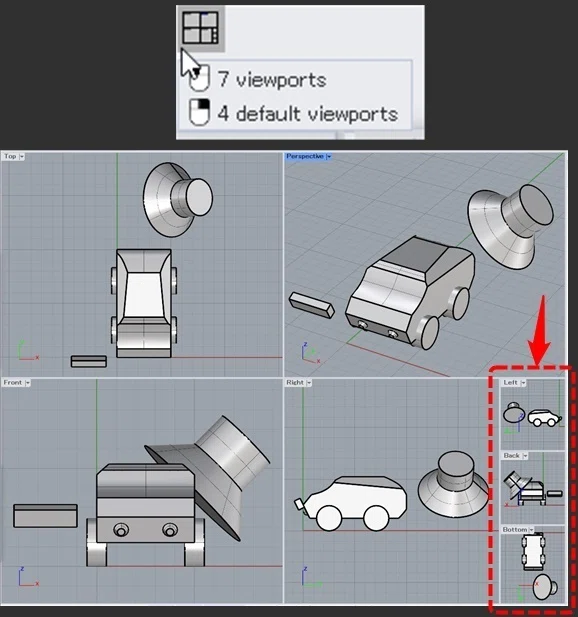Select the car model in Perspective viewport
This screenshot has height=617, width=578.
point(409,293)
